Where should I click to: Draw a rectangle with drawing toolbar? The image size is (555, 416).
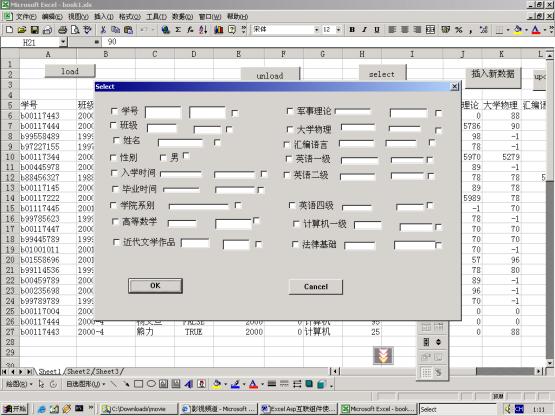tap(138, 384)
